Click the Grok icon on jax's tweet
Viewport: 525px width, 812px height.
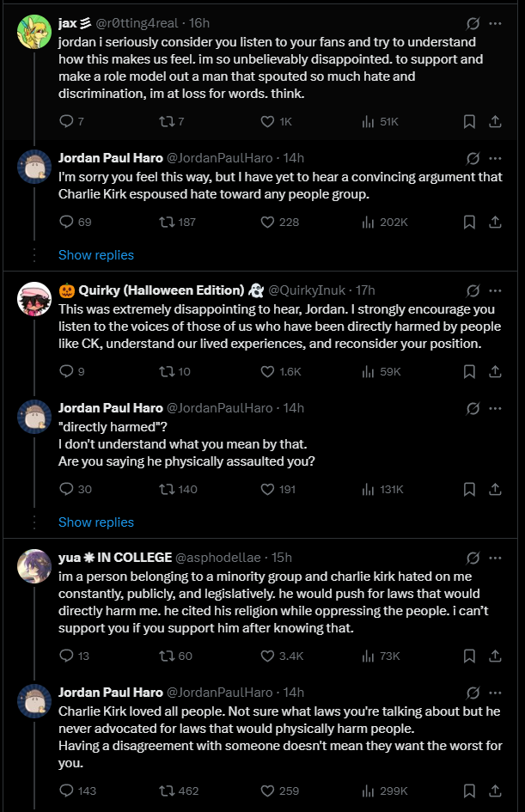point(472,23)
